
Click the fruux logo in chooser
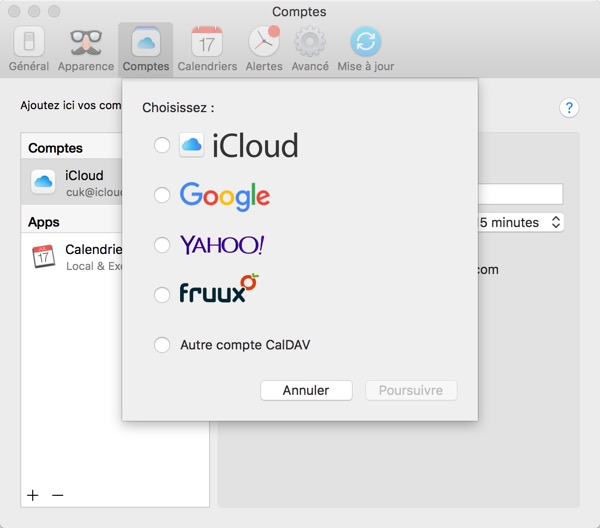219,289
